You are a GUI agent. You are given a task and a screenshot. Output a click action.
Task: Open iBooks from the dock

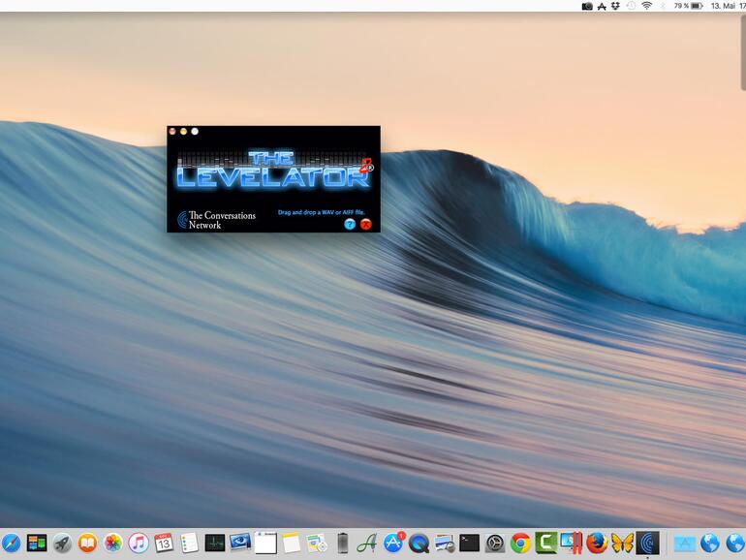click(x=88, y=544)
